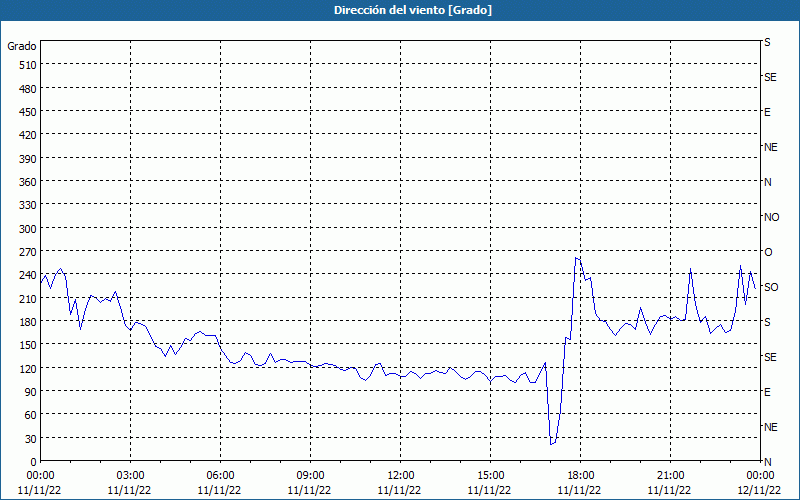Select the 15:00 time axis label
The height and width of the screenshot is (500, 800).
(490, 476)
